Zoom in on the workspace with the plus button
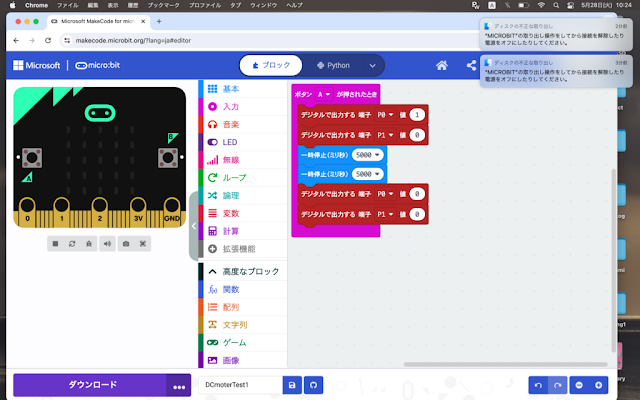The width and height of the screenshot is (640, 400). (x=599, y=385)
